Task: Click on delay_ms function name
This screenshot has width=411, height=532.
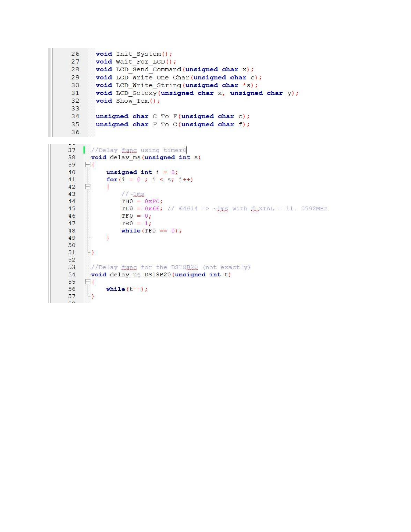Action: click(x=125, y=158)
